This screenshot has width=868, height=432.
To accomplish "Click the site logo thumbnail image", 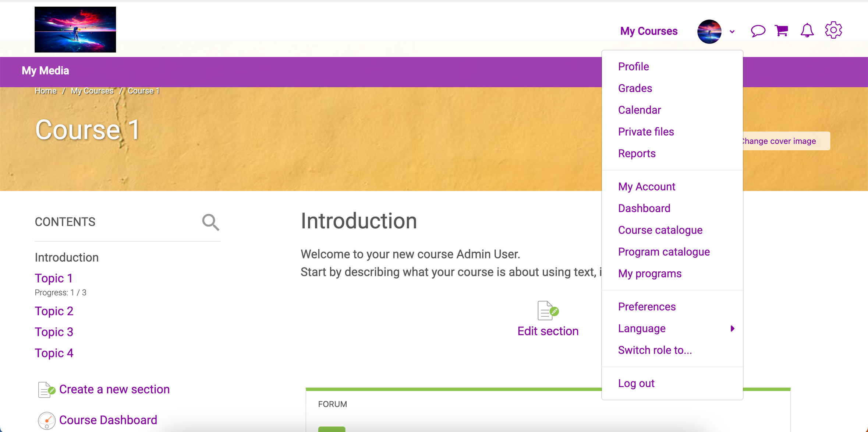I will (x=75, y=29).
